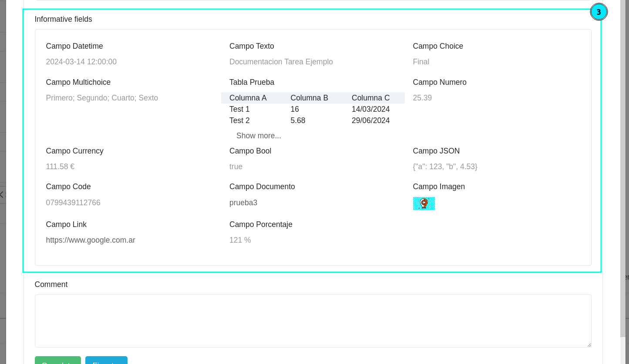The image size is (629, 364).
Task: Click the Campo JSON value text
Action: click(x=445, y=167)
